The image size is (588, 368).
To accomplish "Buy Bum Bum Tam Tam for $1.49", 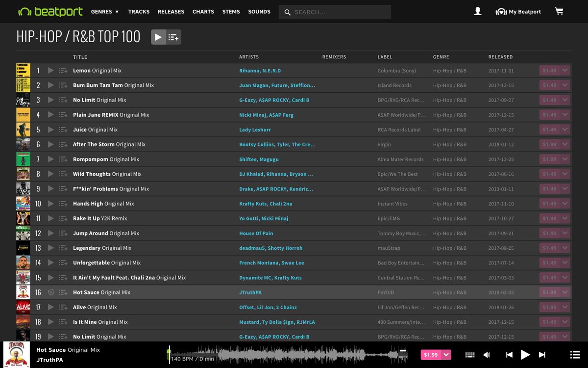I will pyautogui.click(x=550, y=85).
